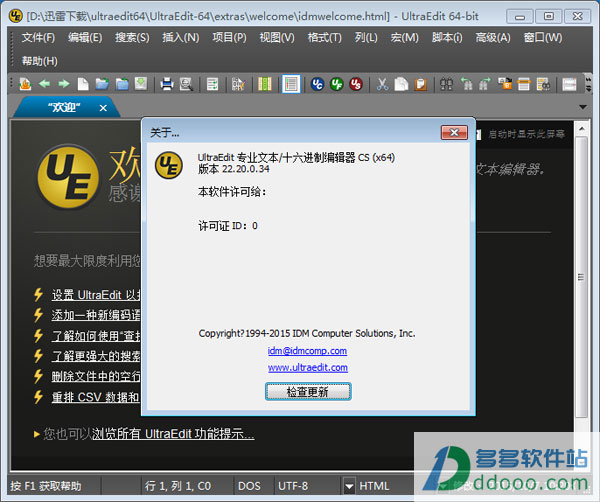Click the copy toolbar icon
600x502 pixels.
click(401, 84)
